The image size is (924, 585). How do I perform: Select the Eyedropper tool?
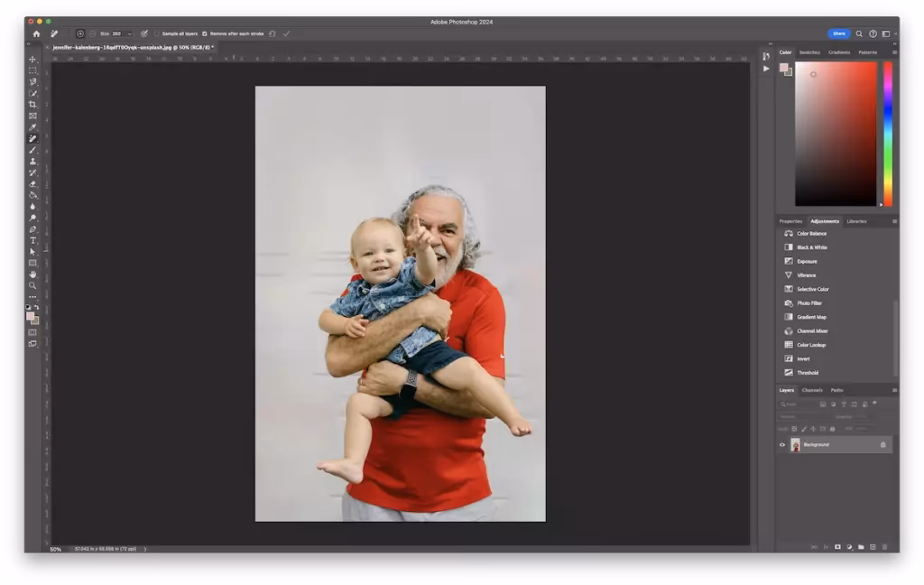click(x=32, y=127)
